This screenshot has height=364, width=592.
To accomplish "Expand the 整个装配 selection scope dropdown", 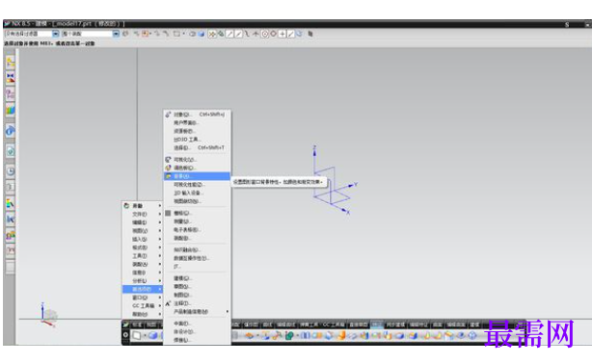I will coord(116,34).
